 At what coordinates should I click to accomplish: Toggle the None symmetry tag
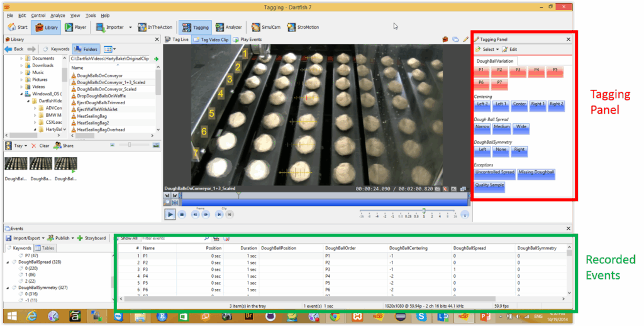501,151
